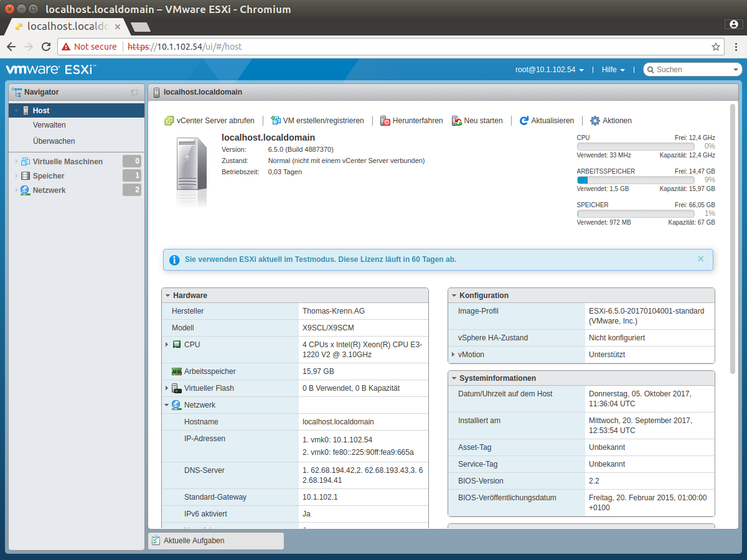
Task: Expand the vMotion configuration row
Action: 453,354
